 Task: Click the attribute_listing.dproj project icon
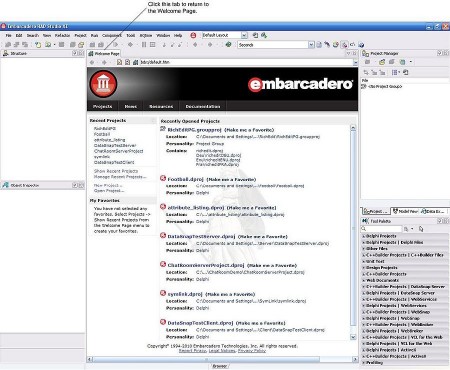163,207
